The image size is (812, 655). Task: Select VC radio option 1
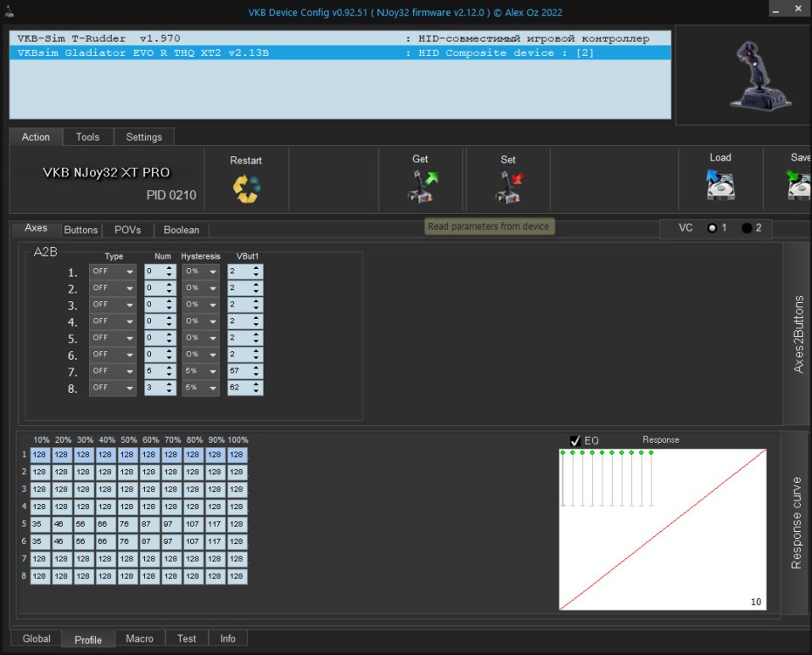pos(712,228)
